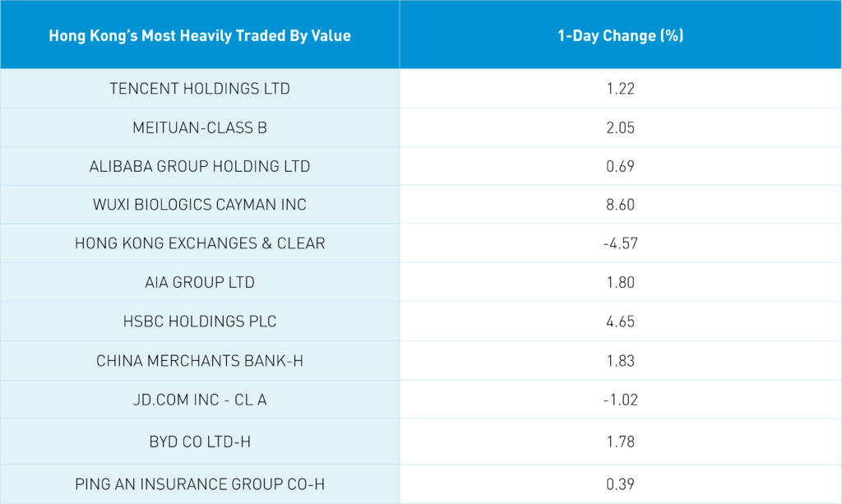Click the 8.60 change value
Image resolution: width=842 pixels, height=504 pixels.
(x=620, y=205)
